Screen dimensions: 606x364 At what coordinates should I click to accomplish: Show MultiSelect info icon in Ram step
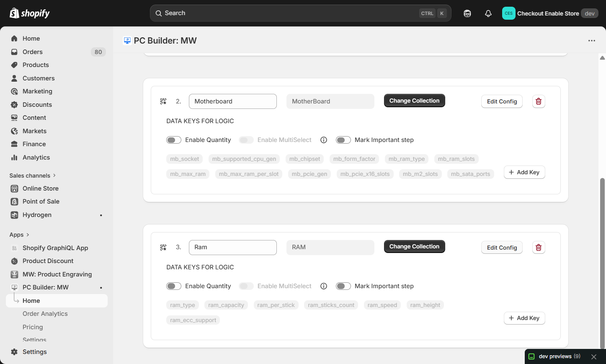pyautogui.click(x=324, y=286)
